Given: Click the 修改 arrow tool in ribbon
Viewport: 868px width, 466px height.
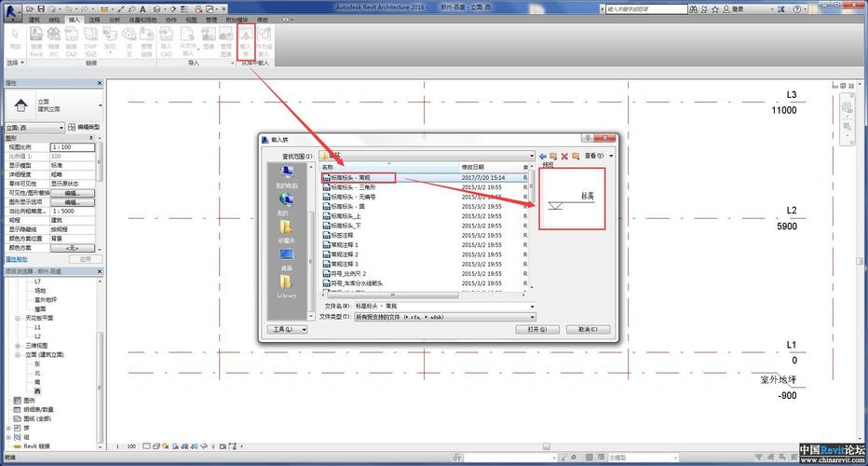Looking at the screenshot, I should click(16, 39).
